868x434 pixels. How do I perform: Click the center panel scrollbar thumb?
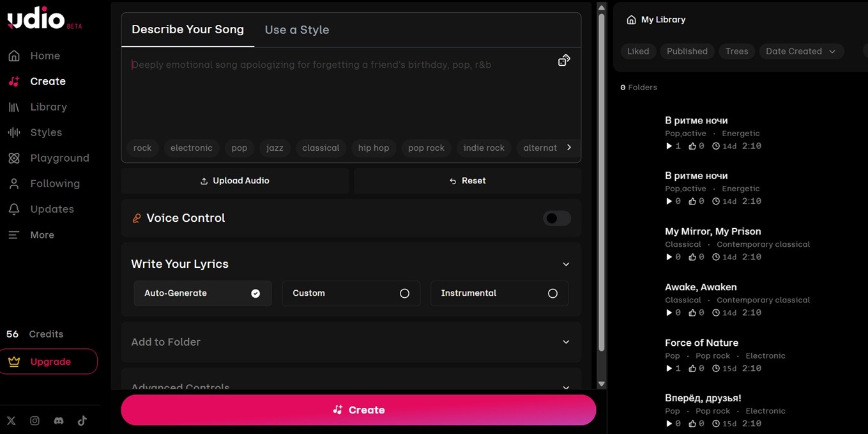point(601,182)
